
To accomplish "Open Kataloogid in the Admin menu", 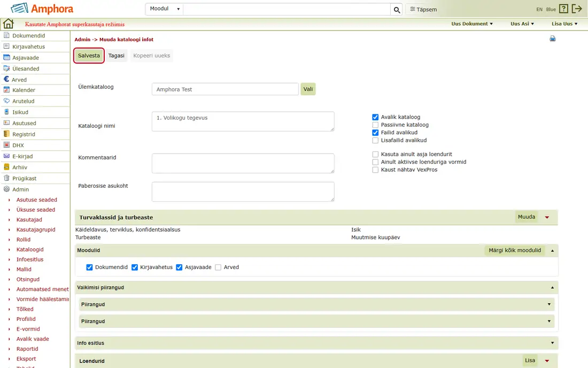I will tap(30, 249).
